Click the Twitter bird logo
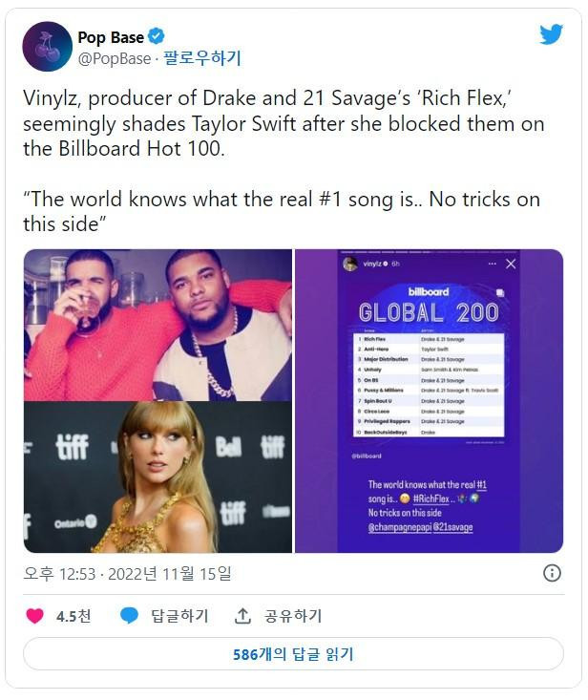The height and width of the screenshot is (700, 588). tap(551, 35)
